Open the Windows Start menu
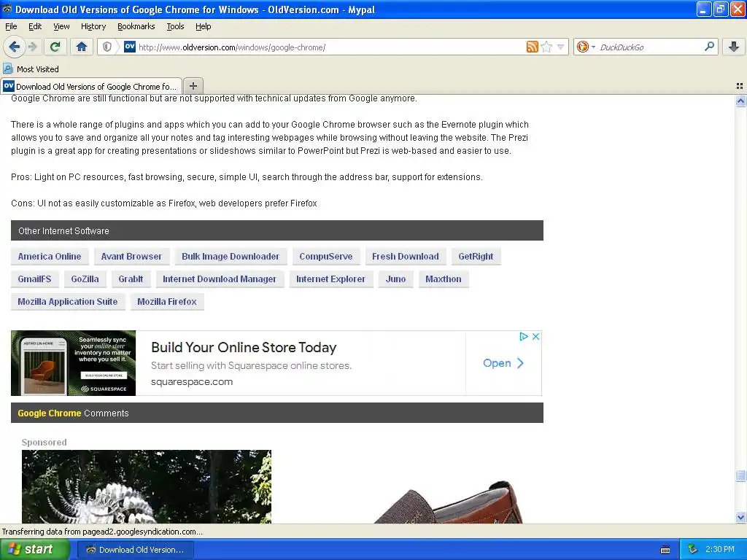Screen dimensions: 747x560 point(35,550)
